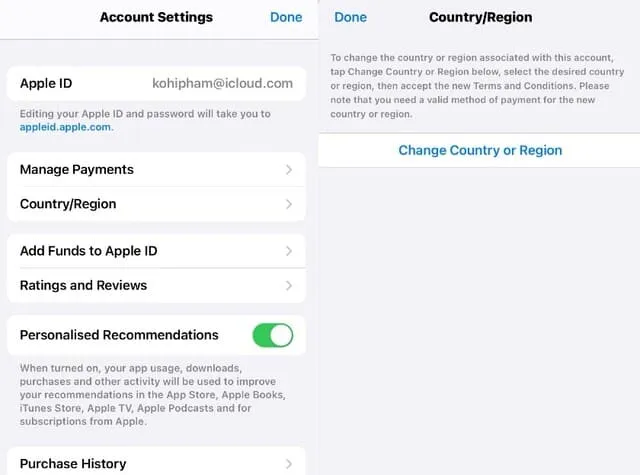Tap the chevron beside Ratings and Reviews

[289, 286]
